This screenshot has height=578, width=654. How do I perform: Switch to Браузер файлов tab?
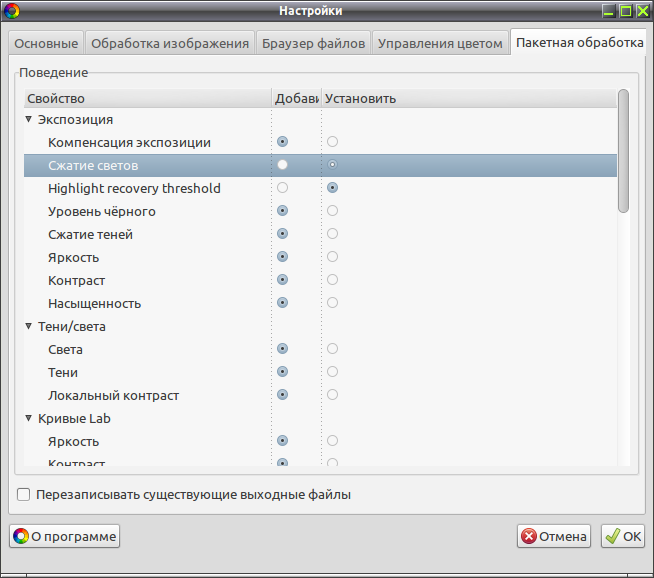(313, 43)
